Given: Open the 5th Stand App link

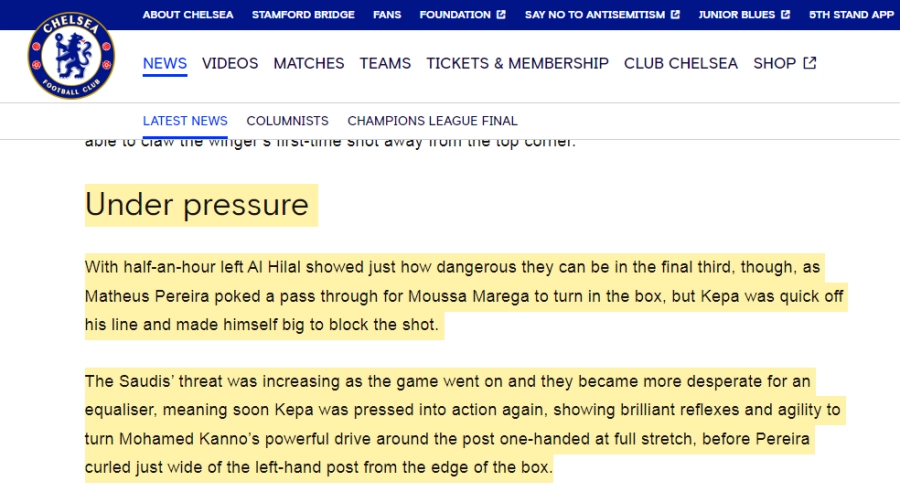Looking at the screenshot, I should [x=851, y=15].
